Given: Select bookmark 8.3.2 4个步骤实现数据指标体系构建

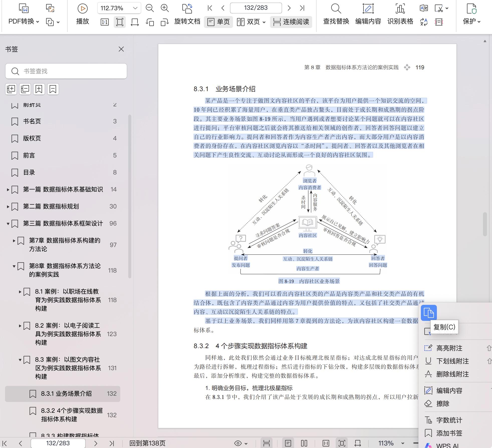Looking at the screenshot, I should click(63, 415).
